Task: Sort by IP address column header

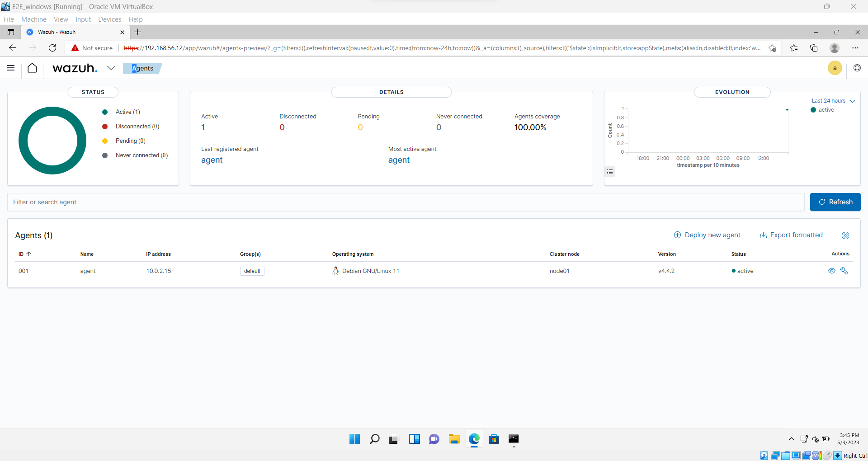Action: [x=158, y=254]
